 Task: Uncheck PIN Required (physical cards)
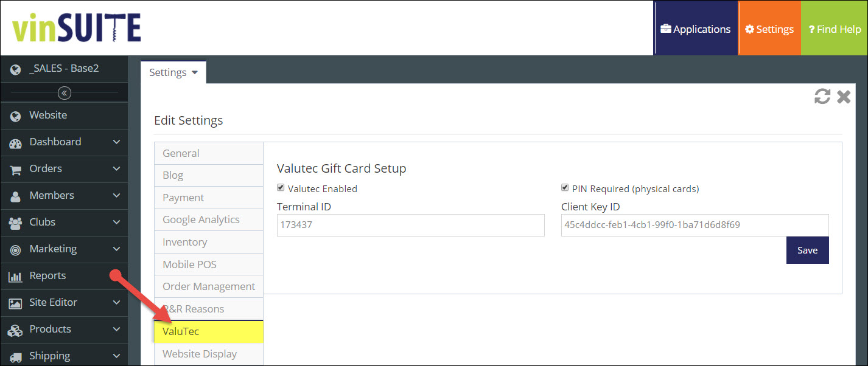(565, 188)
